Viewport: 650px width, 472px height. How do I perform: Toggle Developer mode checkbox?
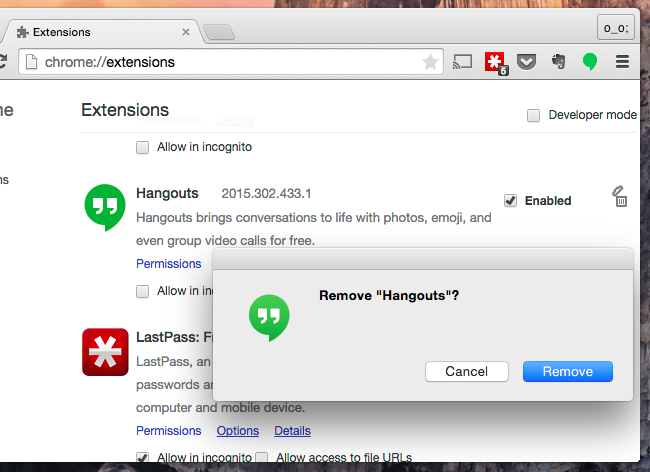534,115
